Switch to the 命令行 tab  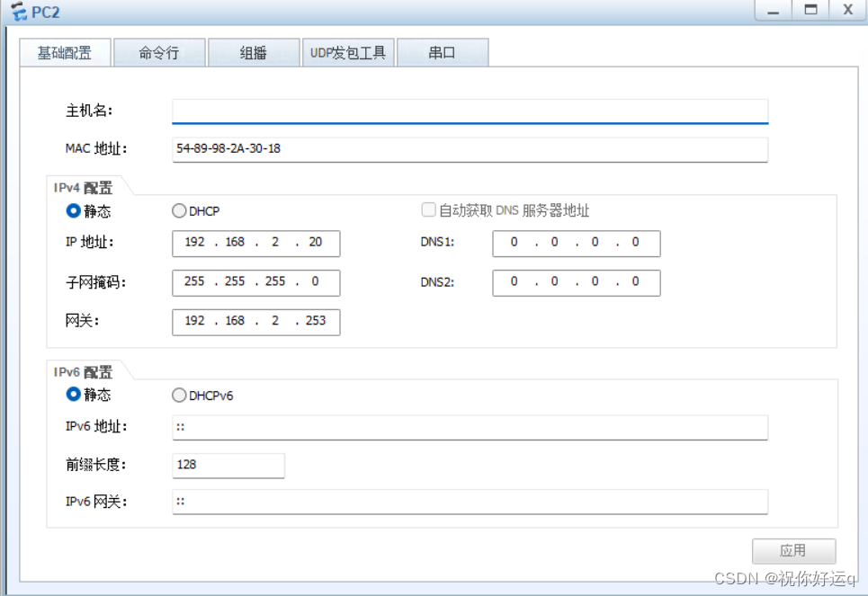159,52
